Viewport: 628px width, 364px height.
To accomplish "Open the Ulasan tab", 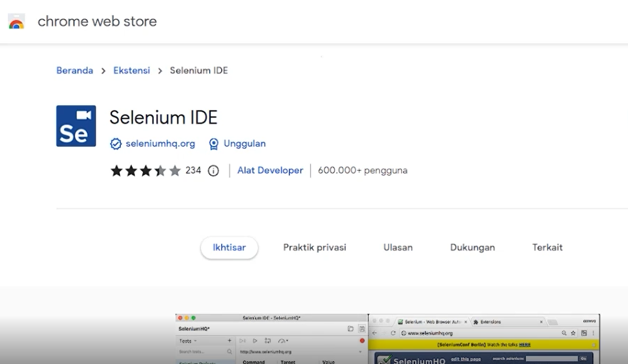I will (x=398, y=248).
